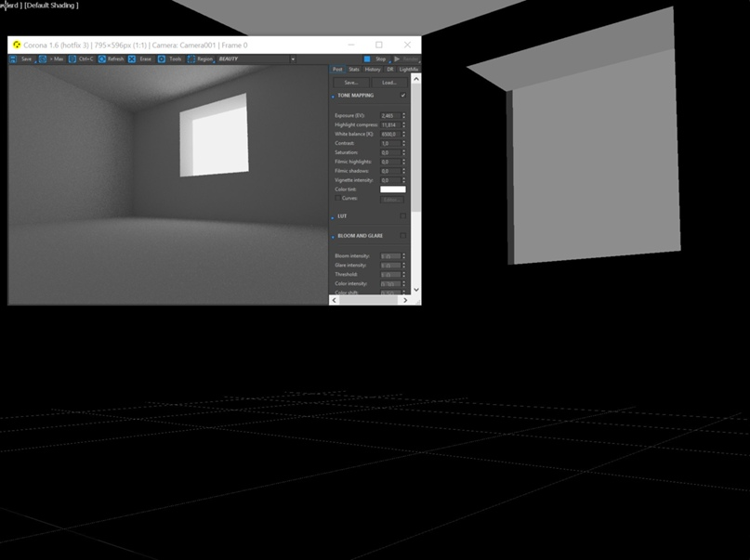Click the White balance value field

390,135
